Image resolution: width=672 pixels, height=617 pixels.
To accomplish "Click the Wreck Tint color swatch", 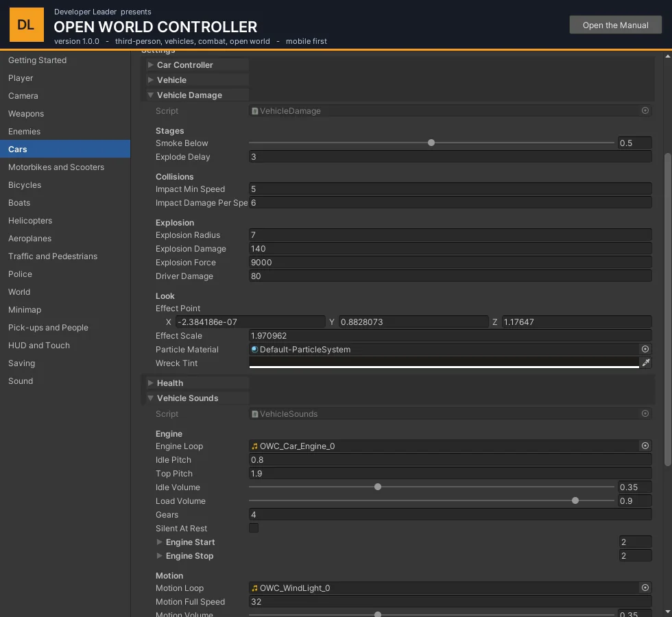I will (x=444, y=363).
